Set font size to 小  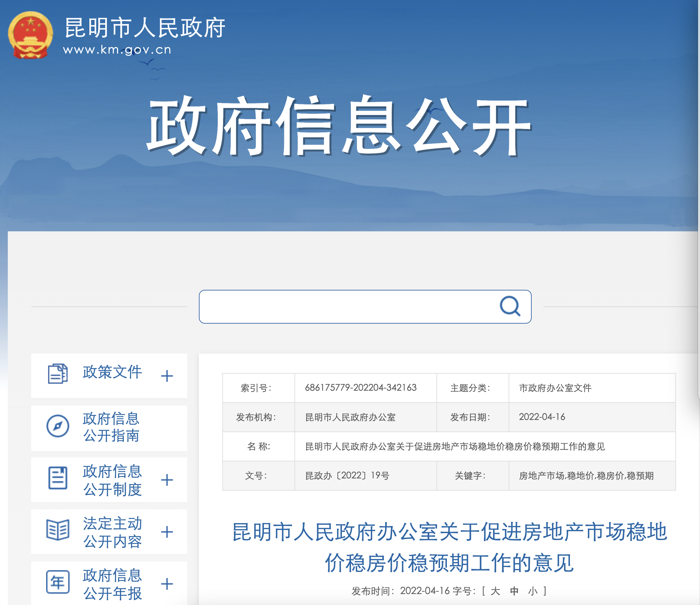(x=533, y=591)
